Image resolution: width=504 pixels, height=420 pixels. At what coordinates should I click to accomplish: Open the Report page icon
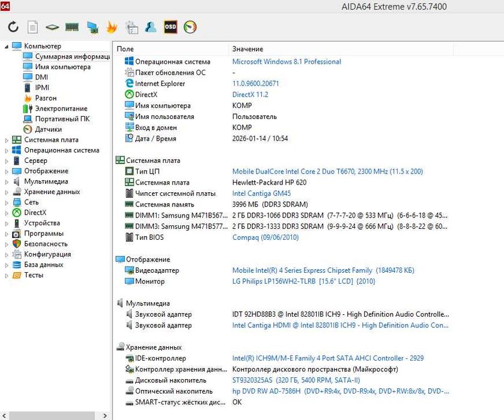click(32, 27)
